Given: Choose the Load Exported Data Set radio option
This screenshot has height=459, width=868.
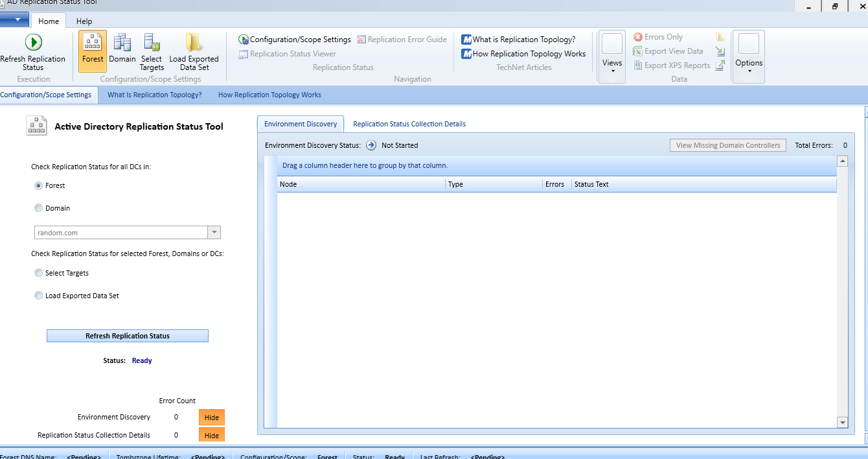Looking at the screenshot, I should pyautogui.click(x=39, y=296).
